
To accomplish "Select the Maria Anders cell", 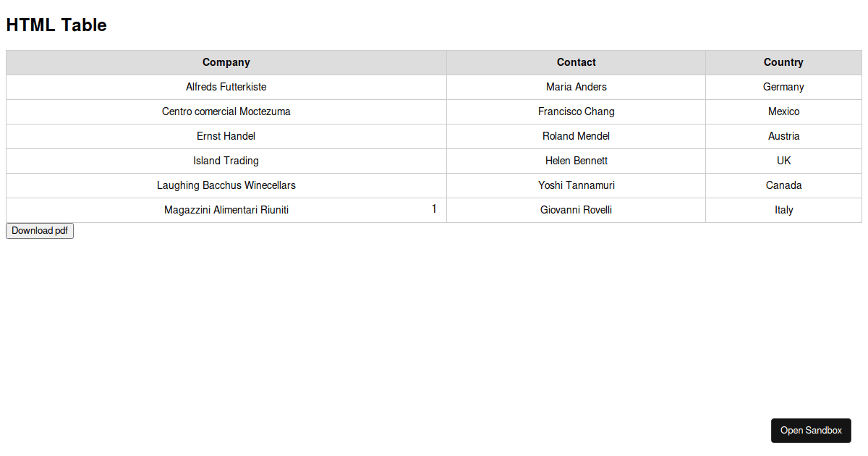I will (576, 88).
